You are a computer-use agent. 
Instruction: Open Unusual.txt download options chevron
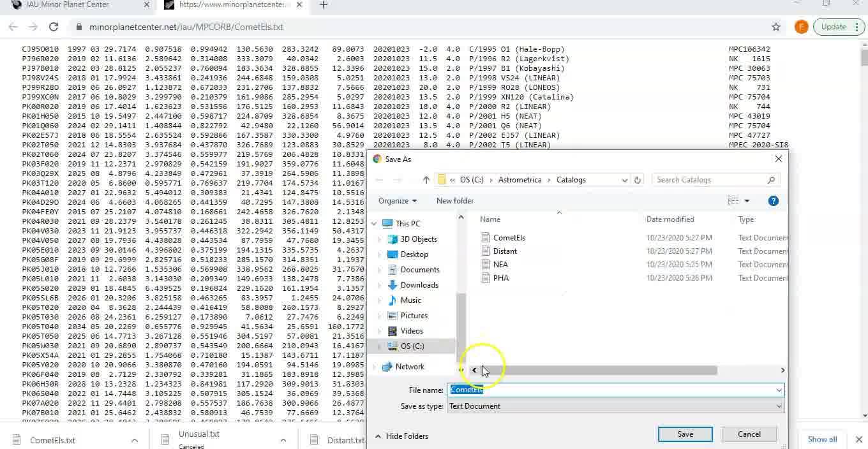(283, 440)
